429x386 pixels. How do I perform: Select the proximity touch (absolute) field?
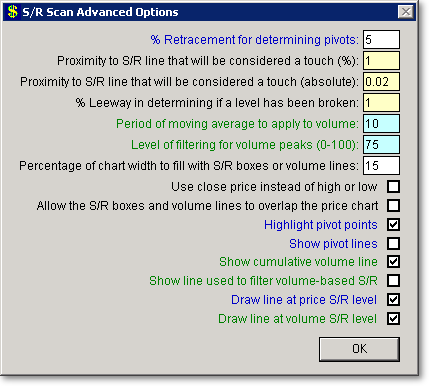pyautogui.click(x=381, y=82)
